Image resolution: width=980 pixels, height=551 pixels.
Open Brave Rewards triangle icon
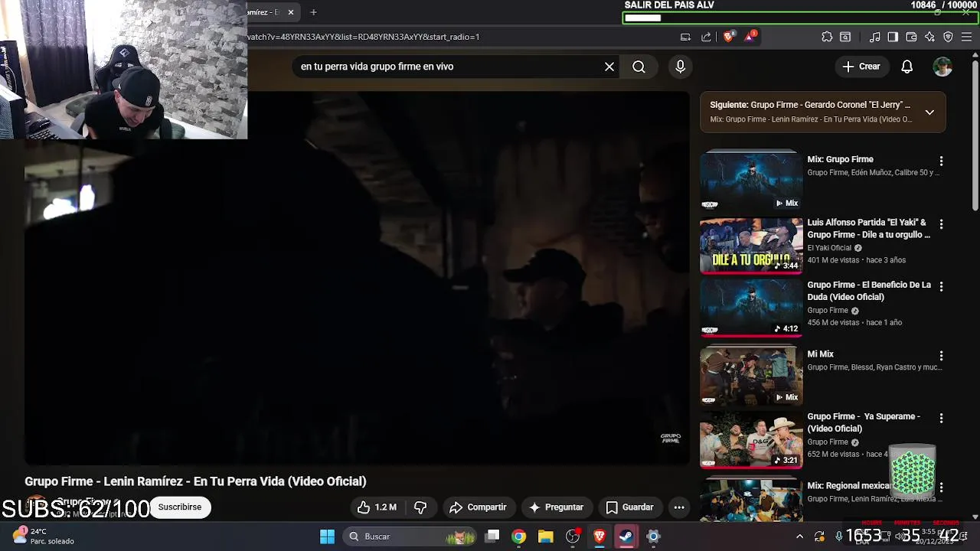coord(750,37)
